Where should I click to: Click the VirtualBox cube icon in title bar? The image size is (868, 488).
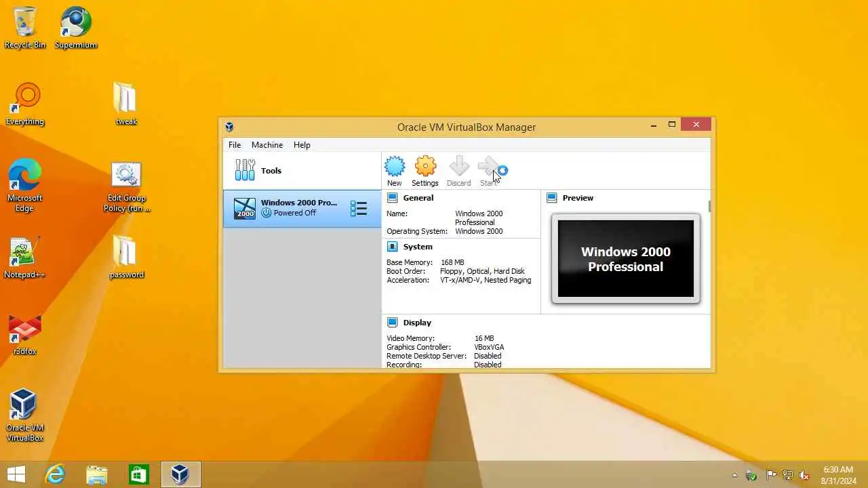tap(230, 127)
